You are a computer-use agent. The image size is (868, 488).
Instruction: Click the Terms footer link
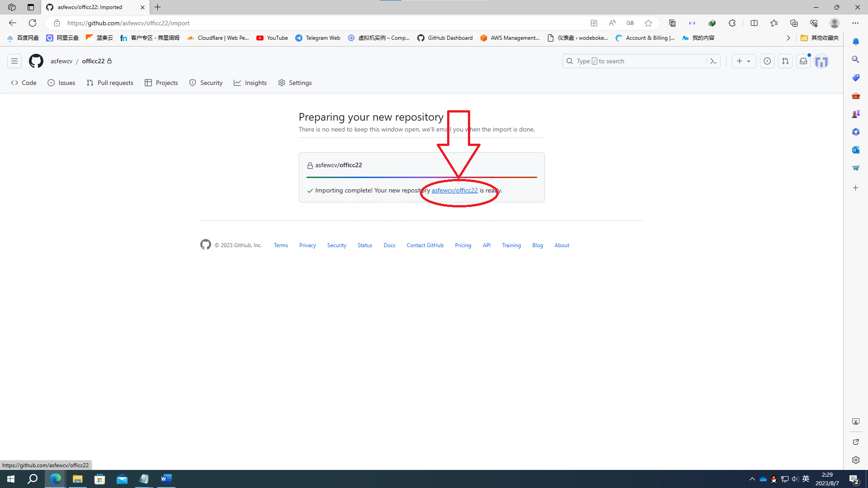coord(280,245)
